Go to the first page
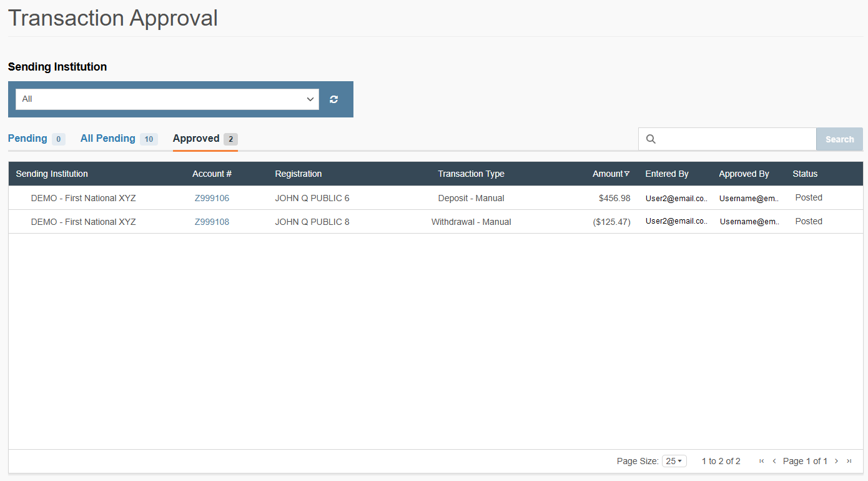This screenshot has width=868, height=481. (761, 461)
